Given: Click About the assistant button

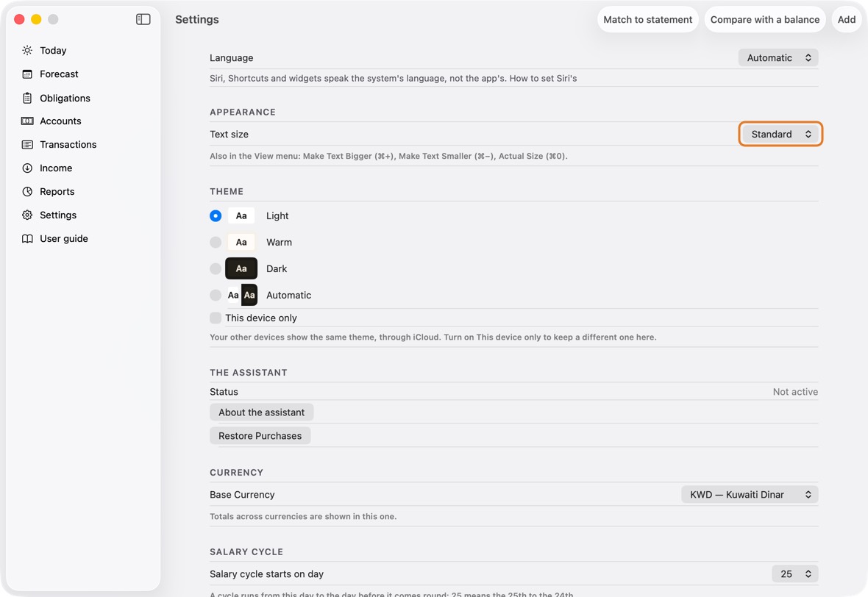Looking at the screenshot, I should [261, 412].
